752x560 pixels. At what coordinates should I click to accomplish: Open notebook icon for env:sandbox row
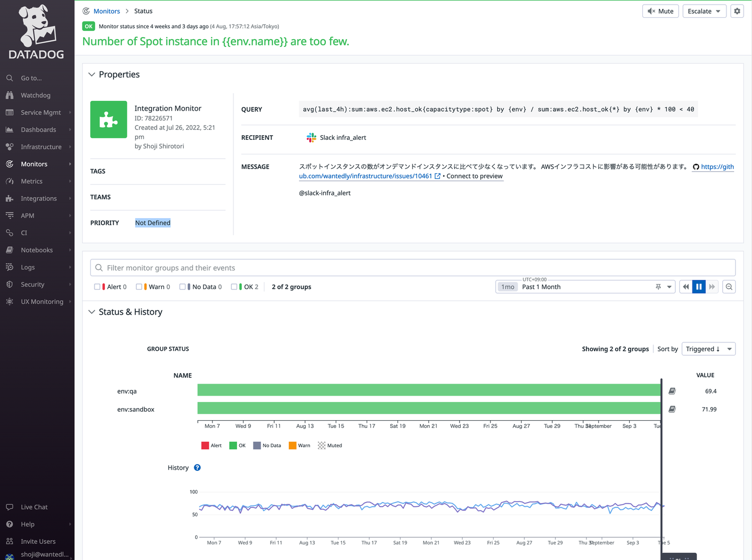coord(672,409)
